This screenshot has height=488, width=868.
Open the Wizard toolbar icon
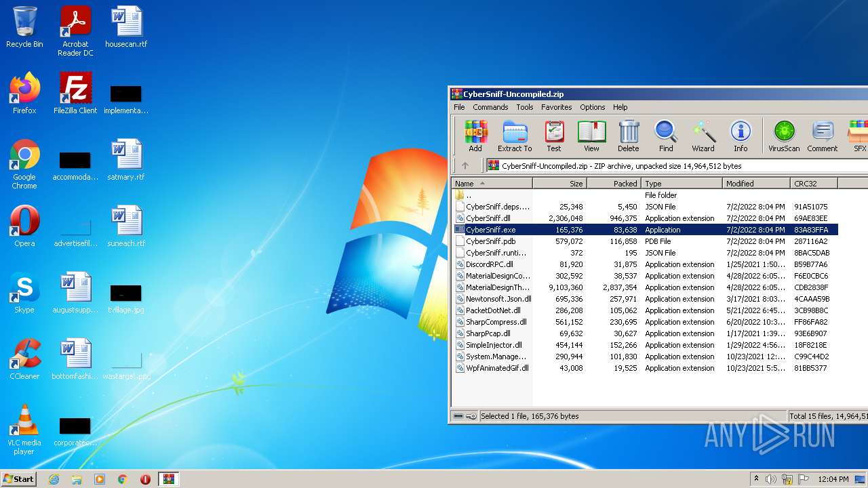tap(703, 136)
